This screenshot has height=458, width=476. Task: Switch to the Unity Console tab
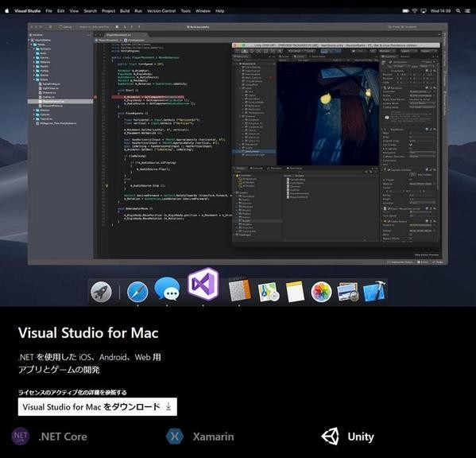pos(256,169)
